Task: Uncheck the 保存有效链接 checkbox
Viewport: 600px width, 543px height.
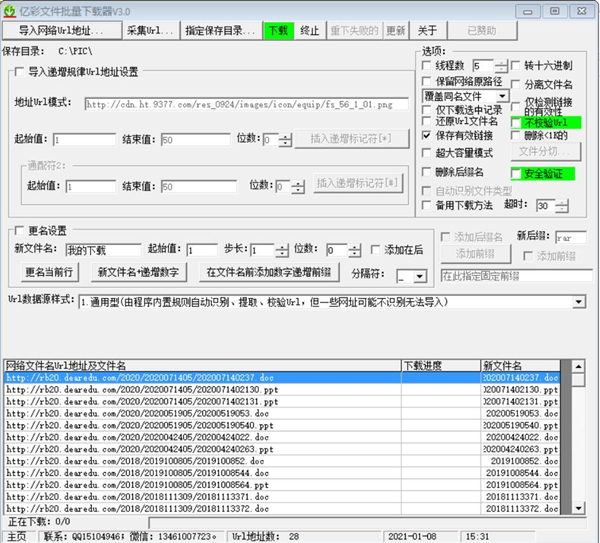Action: 427,135
